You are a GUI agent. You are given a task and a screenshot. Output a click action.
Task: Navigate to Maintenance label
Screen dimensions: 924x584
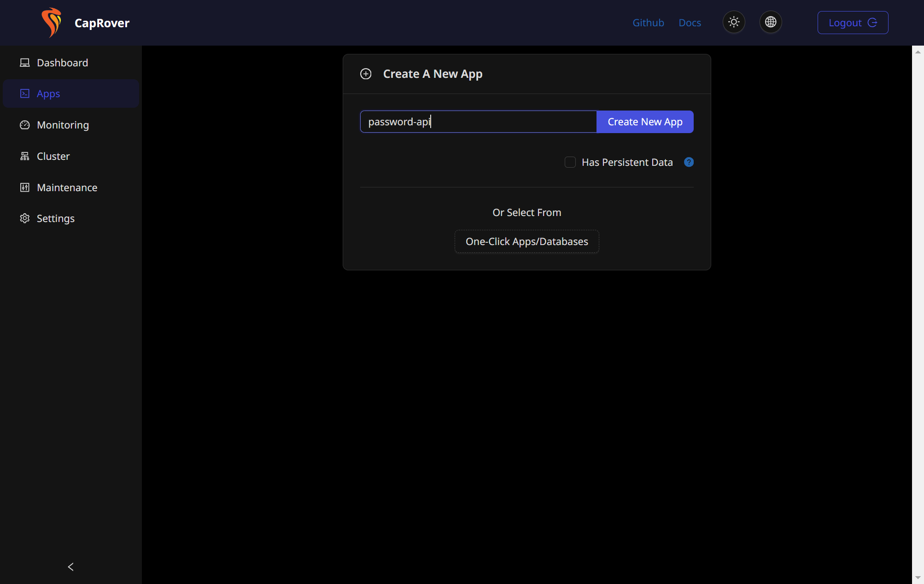click(x=67, y=187)
